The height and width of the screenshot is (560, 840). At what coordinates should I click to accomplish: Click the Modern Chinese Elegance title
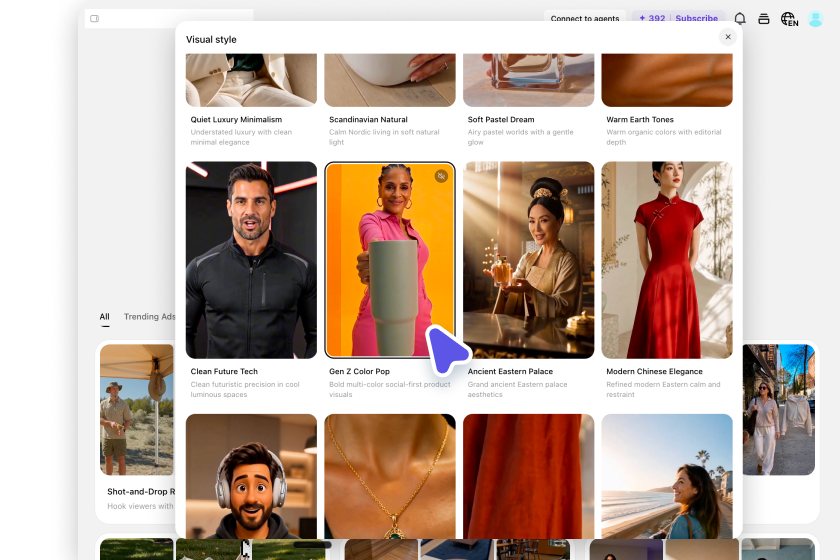coord(654,371)
